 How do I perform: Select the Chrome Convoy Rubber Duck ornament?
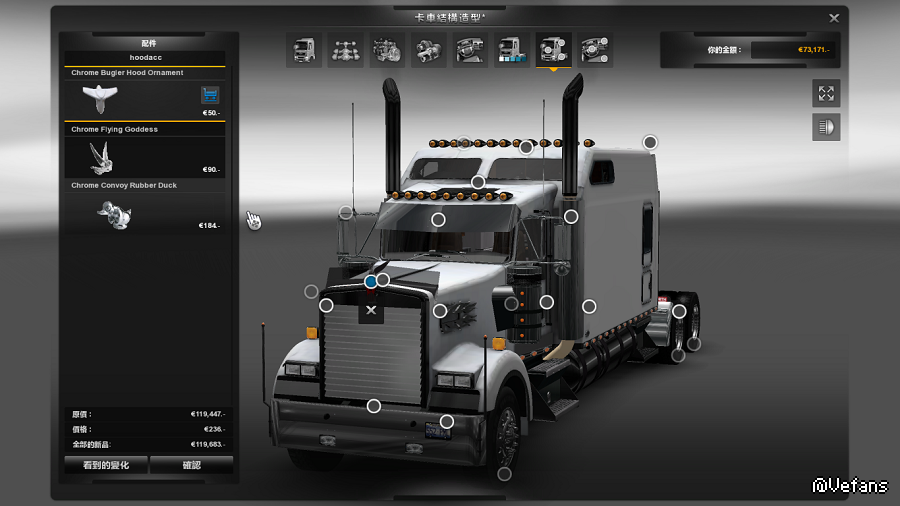click(145, 213)
